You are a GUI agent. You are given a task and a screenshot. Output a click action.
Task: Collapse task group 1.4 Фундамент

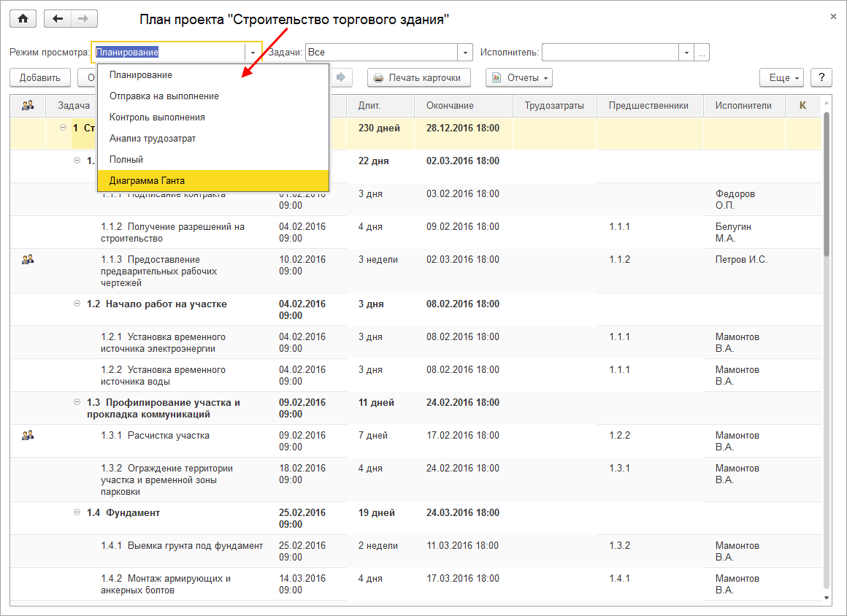[77, 512]
